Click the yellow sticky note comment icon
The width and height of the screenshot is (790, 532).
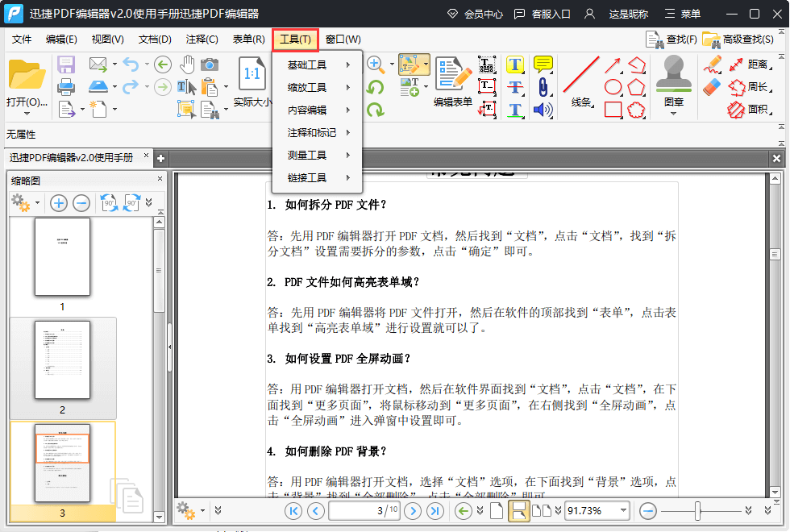543,64
